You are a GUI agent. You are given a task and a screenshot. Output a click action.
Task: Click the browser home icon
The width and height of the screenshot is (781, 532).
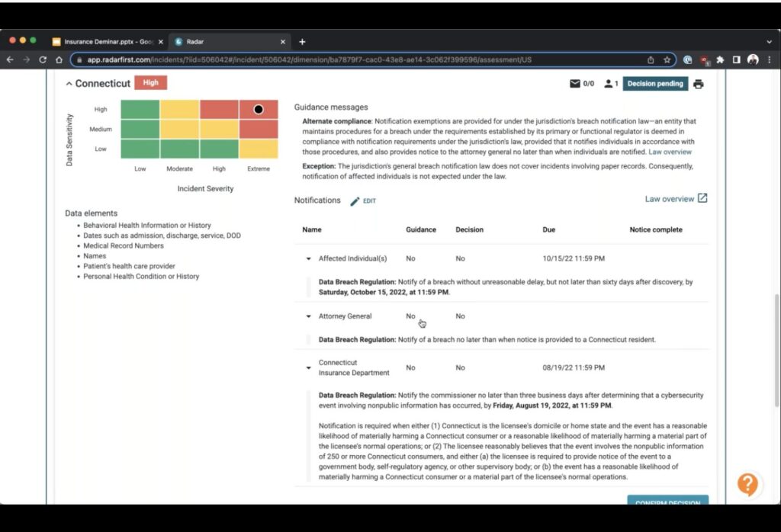pyautogui.click(x=59, y=59)
